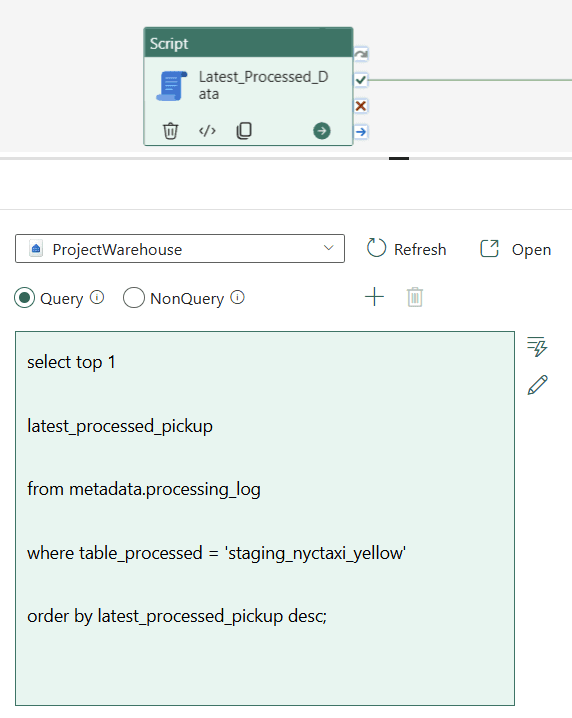The height and width of the screenshot is (718, 572).
Task: Click the Refresh button label
Action: 420,250
